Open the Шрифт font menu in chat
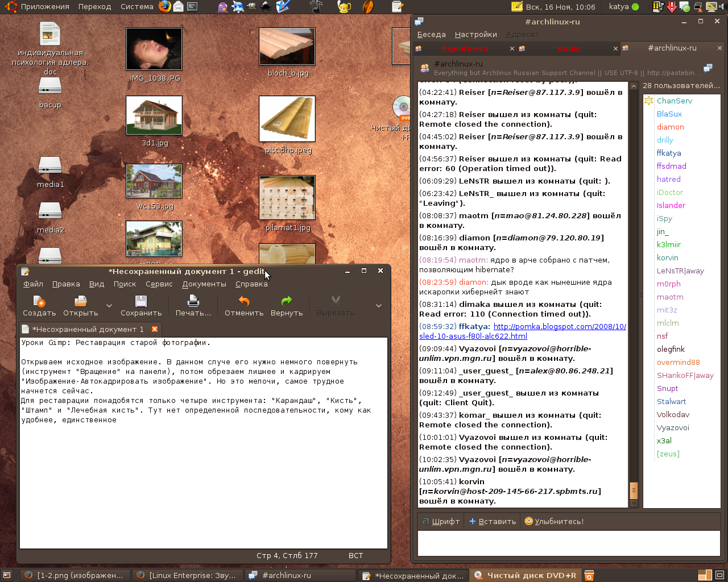The height and width of the screenshot is (582, 728). [x=440, y=521]
